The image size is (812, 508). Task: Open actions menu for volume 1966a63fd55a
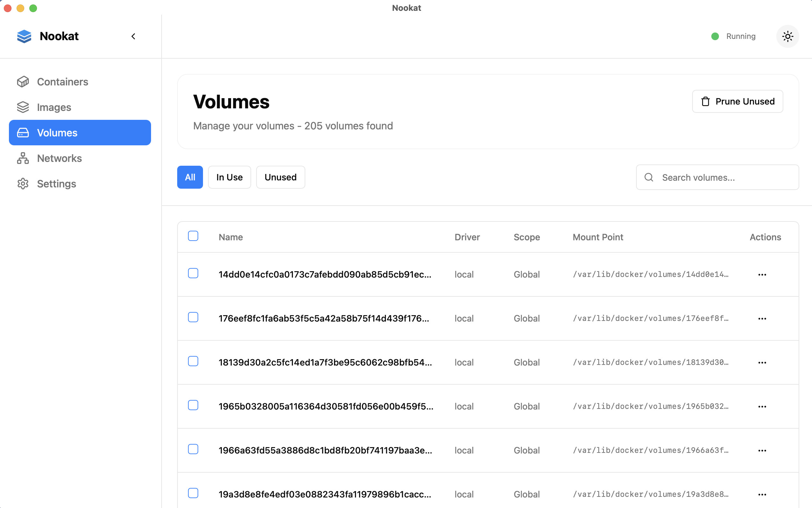pyautogui.click(x=762, y=451)
